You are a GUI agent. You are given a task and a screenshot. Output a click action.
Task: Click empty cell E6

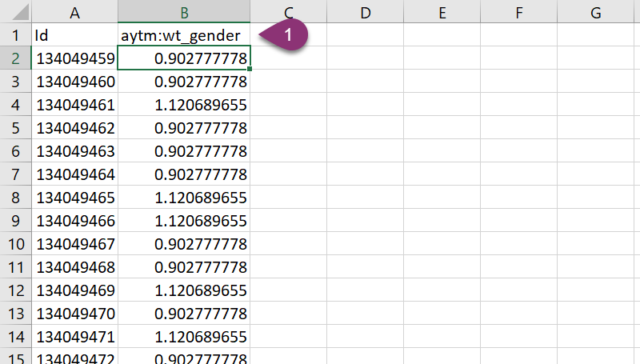[x=442, y=151]
